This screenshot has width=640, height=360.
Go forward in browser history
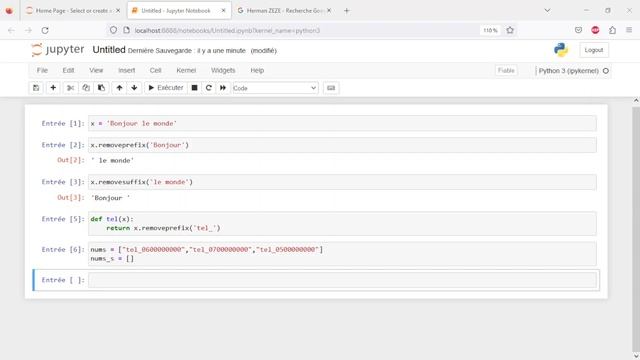point(28,30)
